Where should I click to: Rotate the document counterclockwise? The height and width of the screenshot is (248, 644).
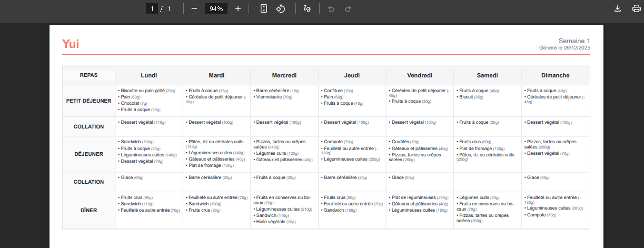tap(281, 8)
